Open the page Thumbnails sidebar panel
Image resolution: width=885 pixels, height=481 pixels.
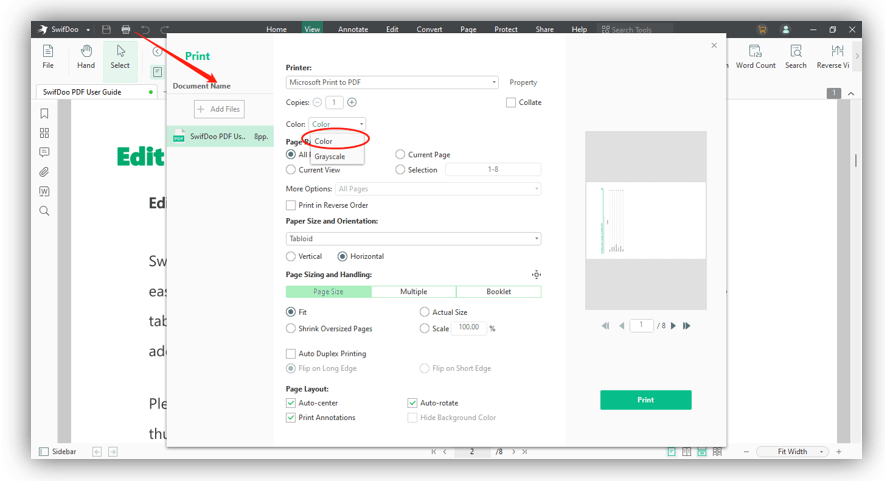[x=44, y=133]
